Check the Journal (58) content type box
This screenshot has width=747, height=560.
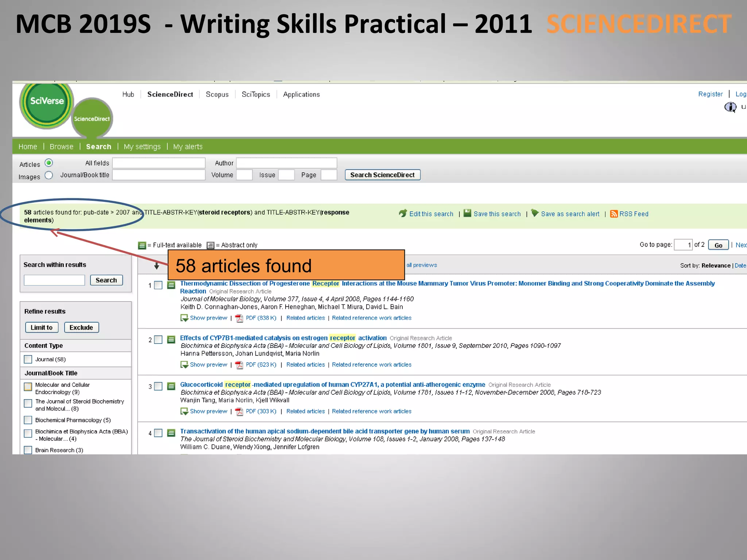pyautogui.click(x=28, y=359)
